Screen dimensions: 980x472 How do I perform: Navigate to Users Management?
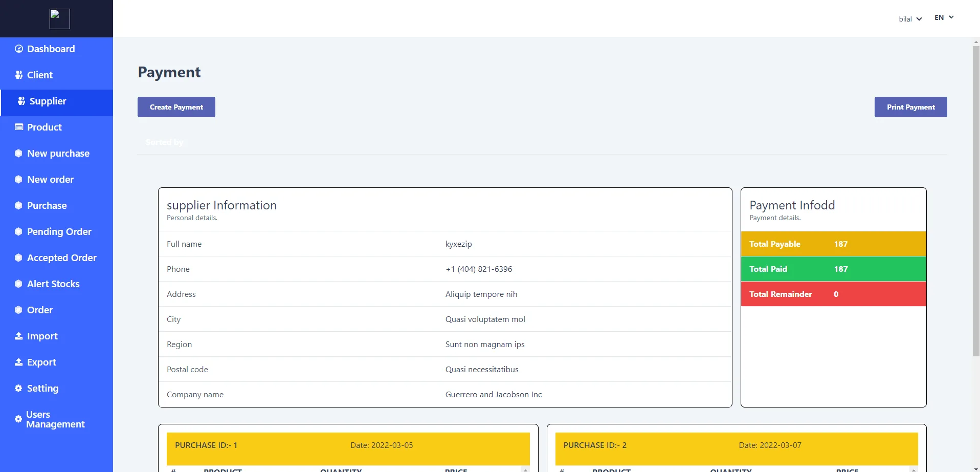(x=56, y=419)
